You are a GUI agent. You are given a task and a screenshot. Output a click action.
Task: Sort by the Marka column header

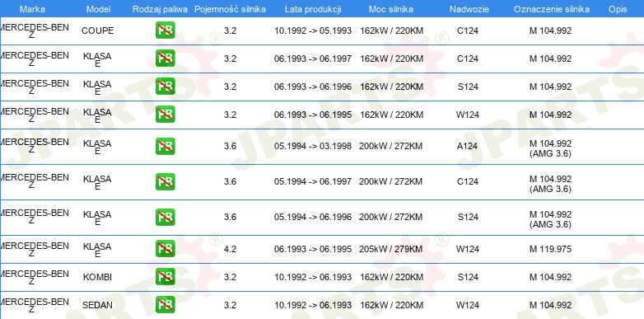(x=32, y=9)
